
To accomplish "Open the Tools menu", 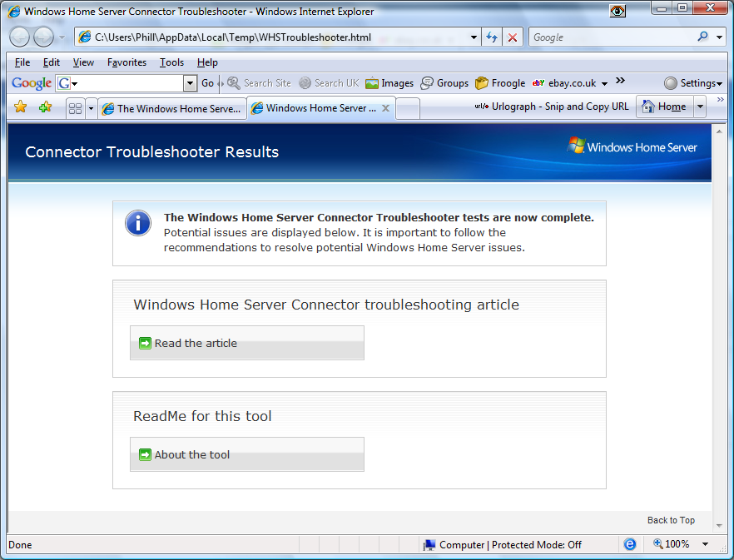I will point(171,62).
